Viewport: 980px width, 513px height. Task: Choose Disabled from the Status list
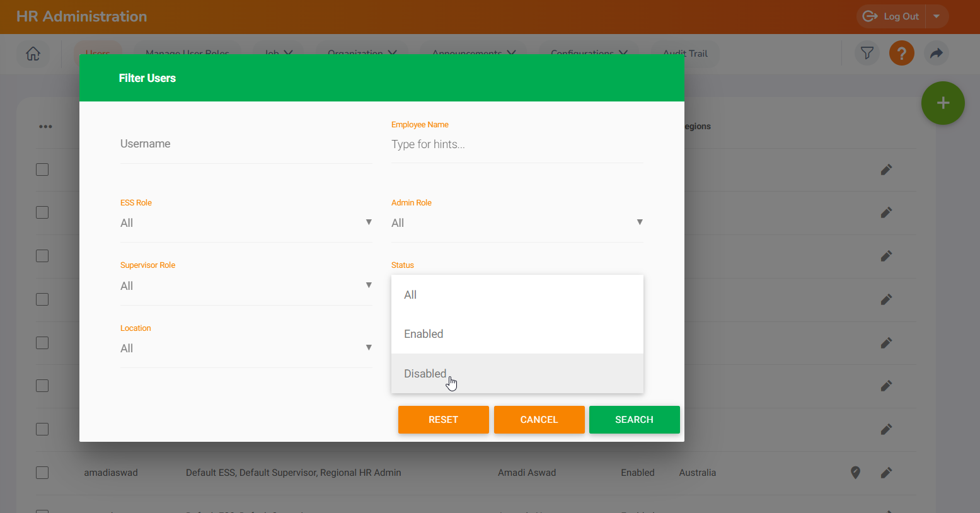(425, 374)
